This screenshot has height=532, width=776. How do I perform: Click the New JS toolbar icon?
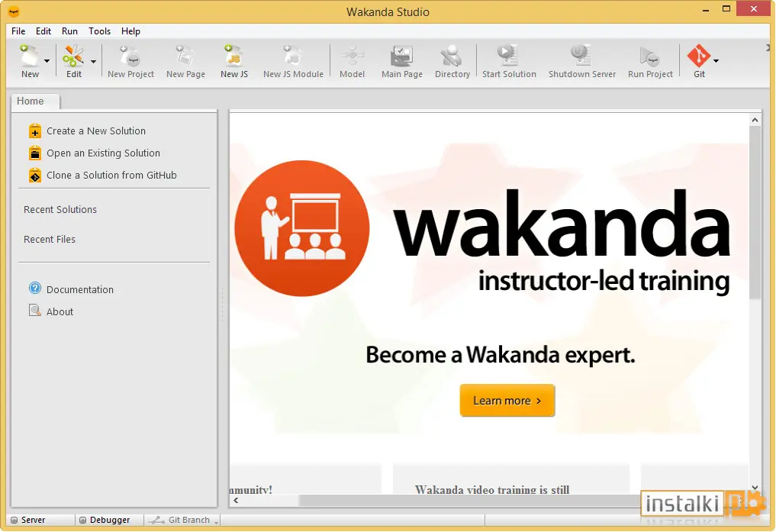click(233, 56)
